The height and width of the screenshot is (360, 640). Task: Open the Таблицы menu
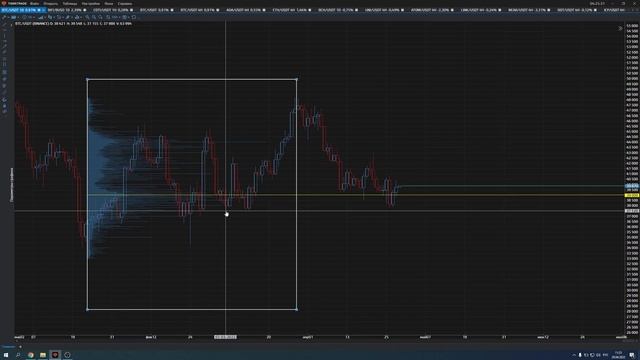69,4
